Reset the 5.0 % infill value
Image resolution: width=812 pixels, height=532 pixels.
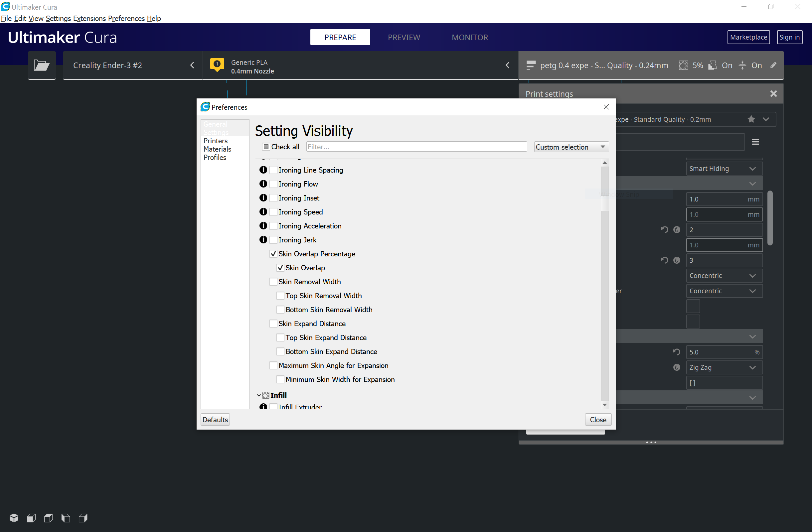coord(677,352)
